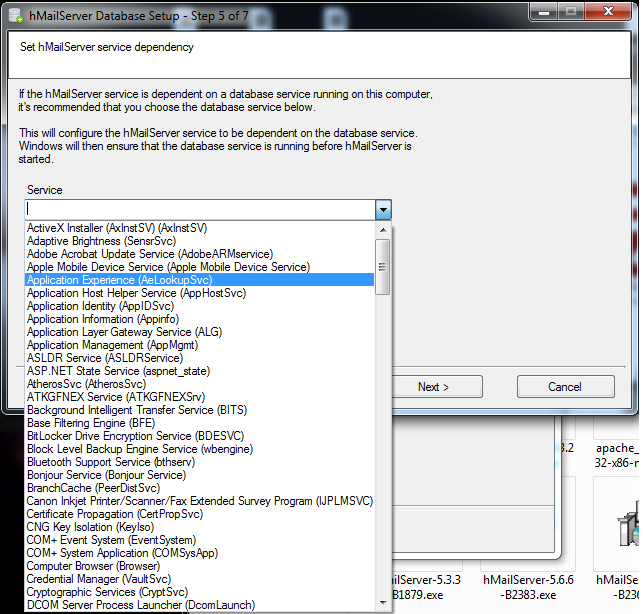Image resolution: width=644 pixels, height=614 pixels.
Task: Close the hMailServer Database Setup window
Action: coord(607,11)
